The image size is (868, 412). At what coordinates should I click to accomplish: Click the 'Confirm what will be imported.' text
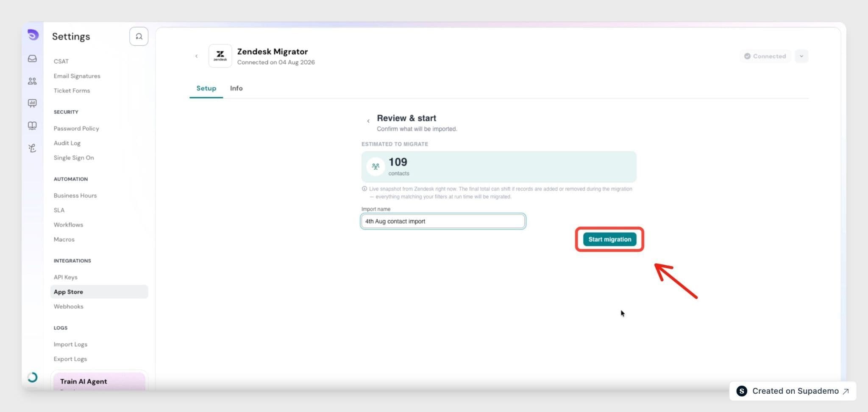pos(417,129)
